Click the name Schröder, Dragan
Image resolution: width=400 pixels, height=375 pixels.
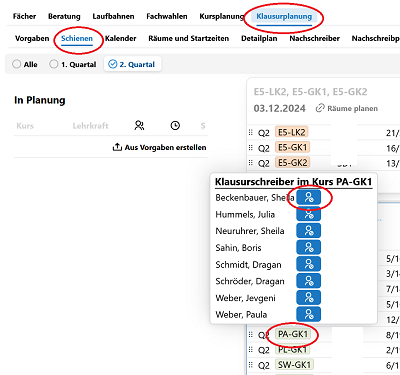(250, 281)
